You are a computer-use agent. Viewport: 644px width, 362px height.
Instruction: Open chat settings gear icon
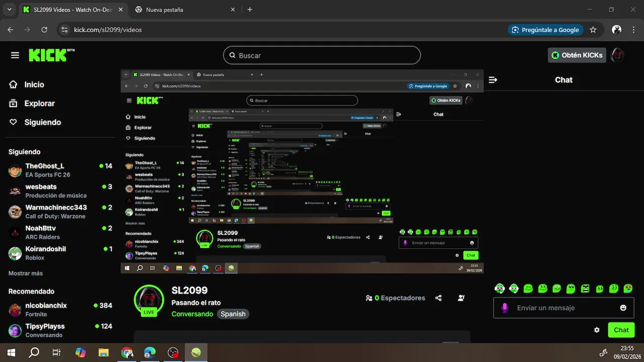(597, 330)
